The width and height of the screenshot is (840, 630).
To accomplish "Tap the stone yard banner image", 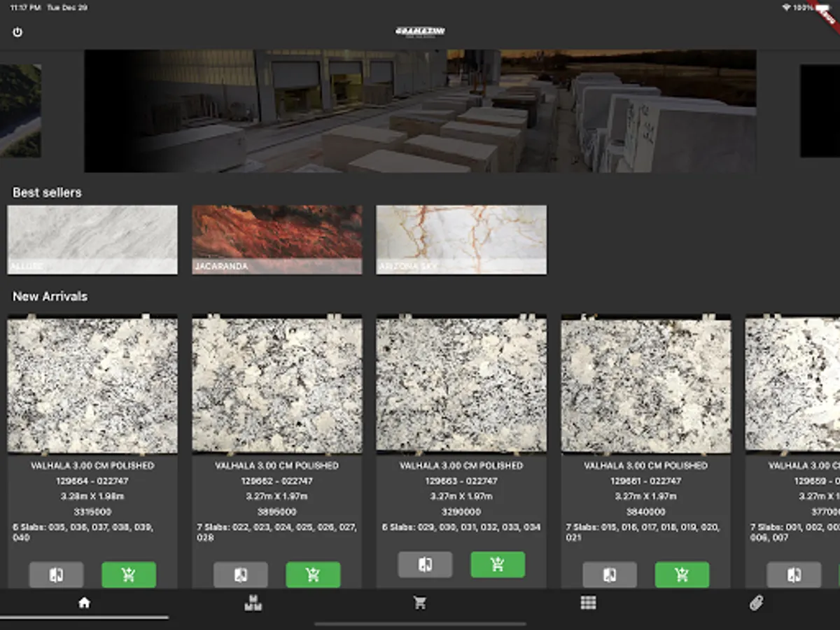I will tap(420, 111).
